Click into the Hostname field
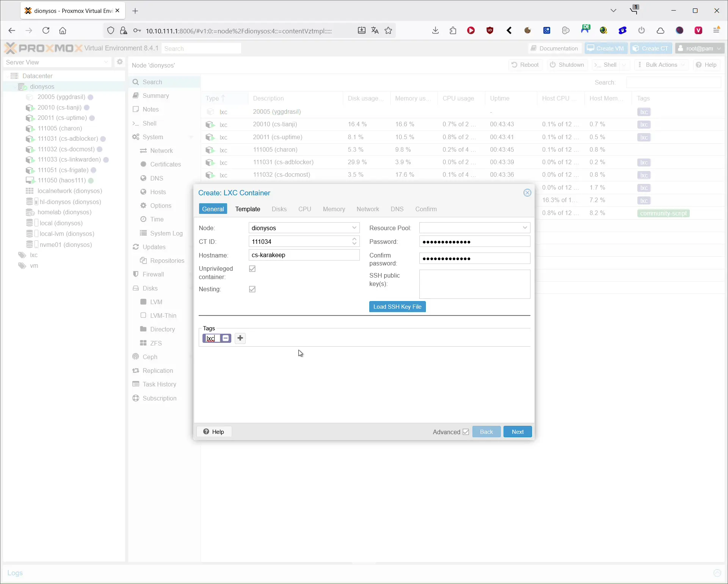 [x=304, y=255]
